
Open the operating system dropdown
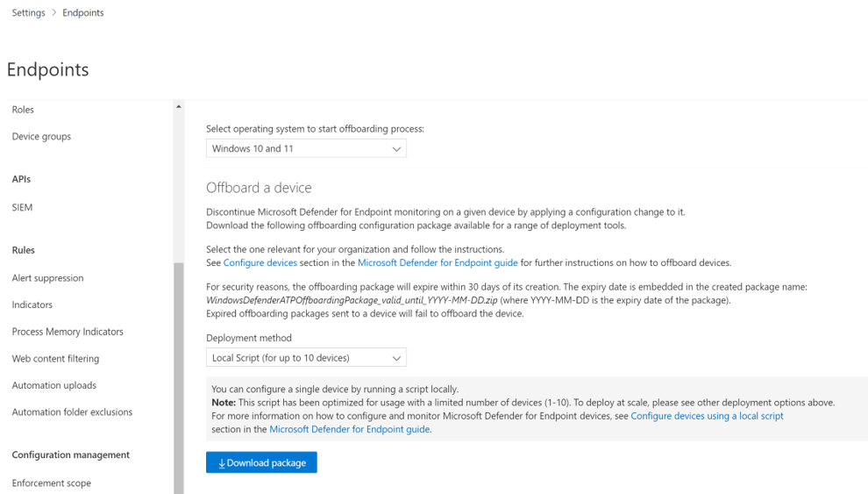tap(306, 148)
